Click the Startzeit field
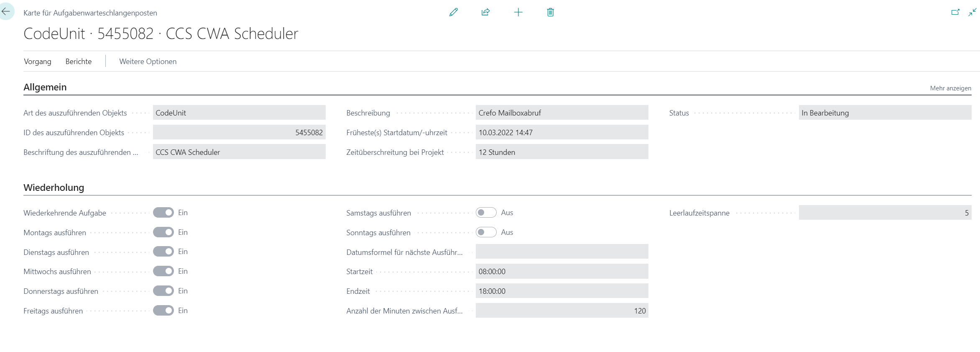Image resolution: width=980 pixels, height=352 pixels. point(561,271)
